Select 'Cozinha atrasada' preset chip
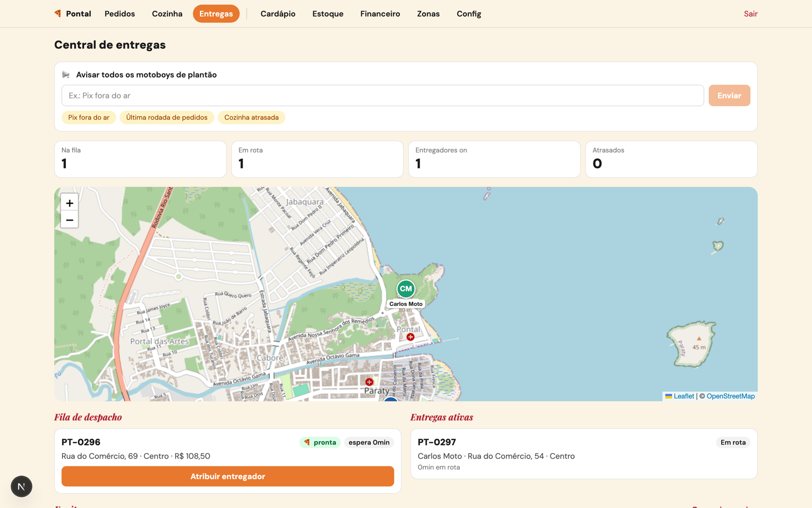Viewport: 812px width, 508px height. point(251,117)
